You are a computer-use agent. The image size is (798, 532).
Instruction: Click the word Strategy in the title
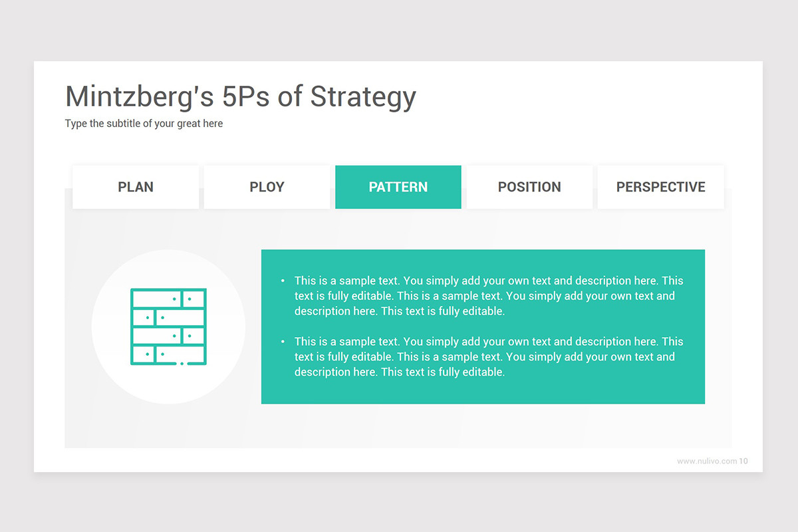pyautogui.click(x=364, y=97)
